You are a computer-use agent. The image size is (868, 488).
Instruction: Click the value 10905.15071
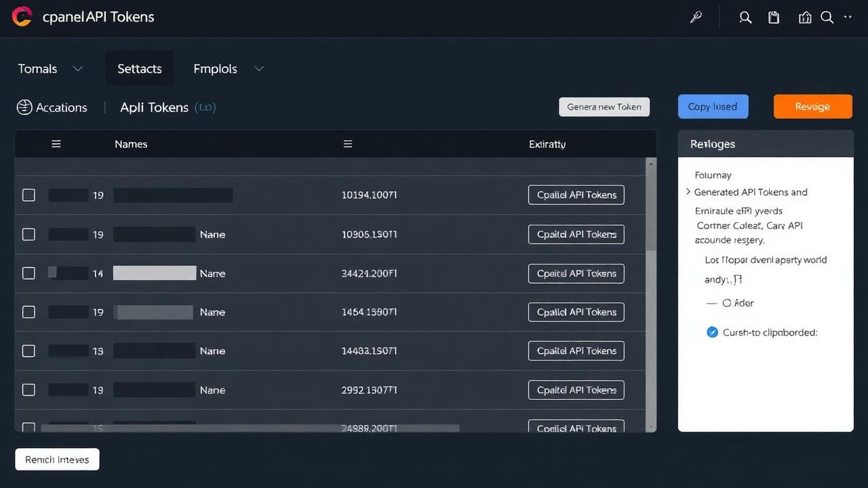click(x=369, y=235)
